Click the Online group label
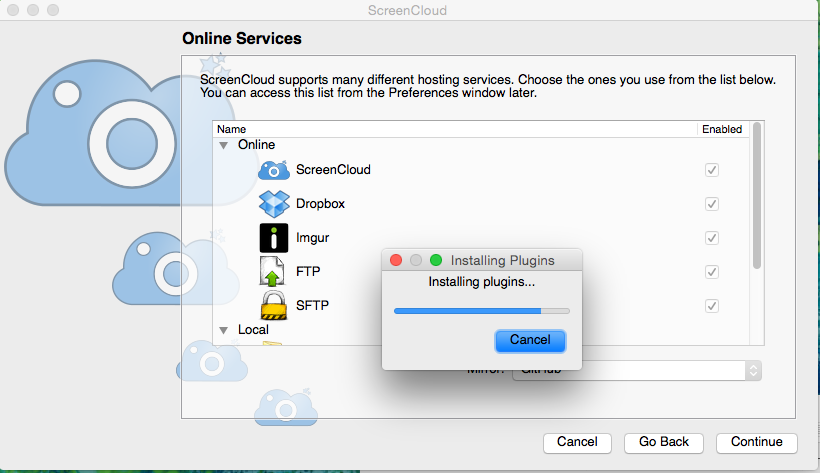This screenshot has height=473, width=820. [256, 144]
